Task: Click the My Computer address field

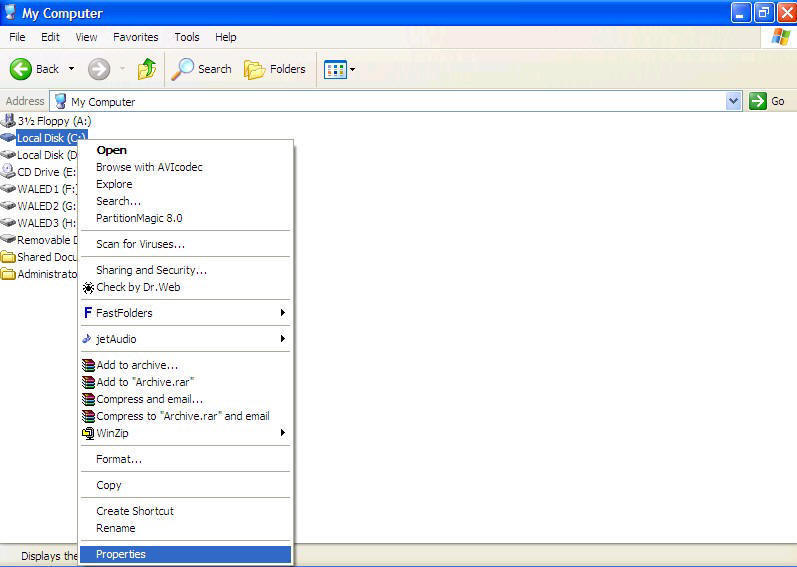Action: click(395, 101)
